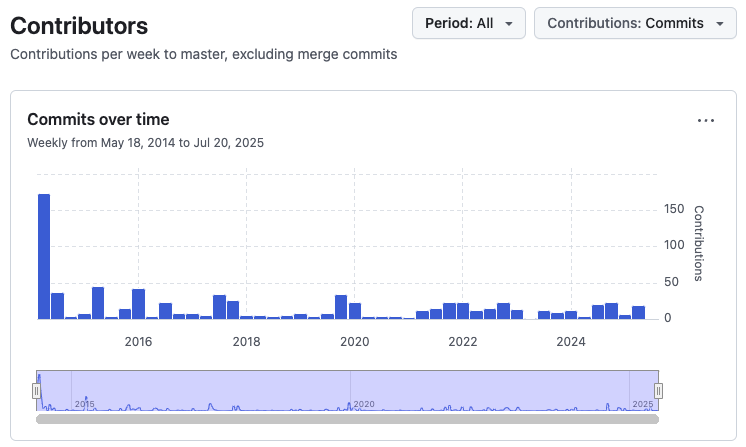Click the 2015 marker in the navigator
The image size is (746, 447).
(84, 404)
